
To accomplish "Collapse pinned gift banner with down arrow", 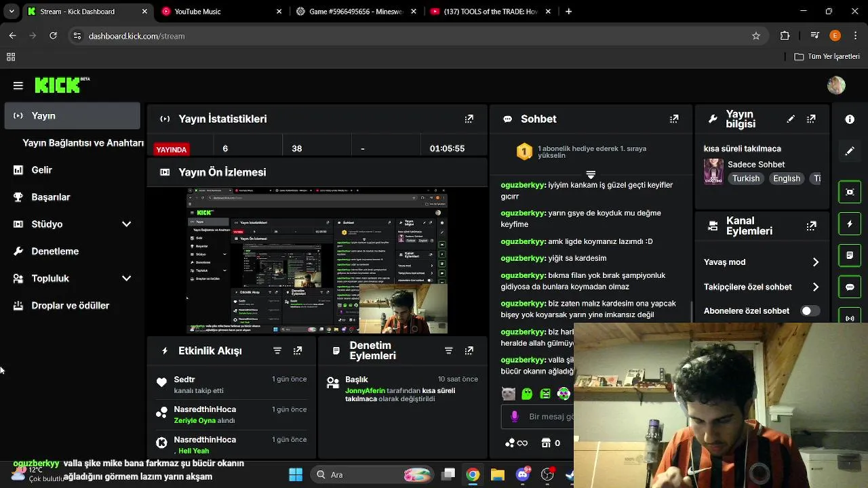I will 591,175.
